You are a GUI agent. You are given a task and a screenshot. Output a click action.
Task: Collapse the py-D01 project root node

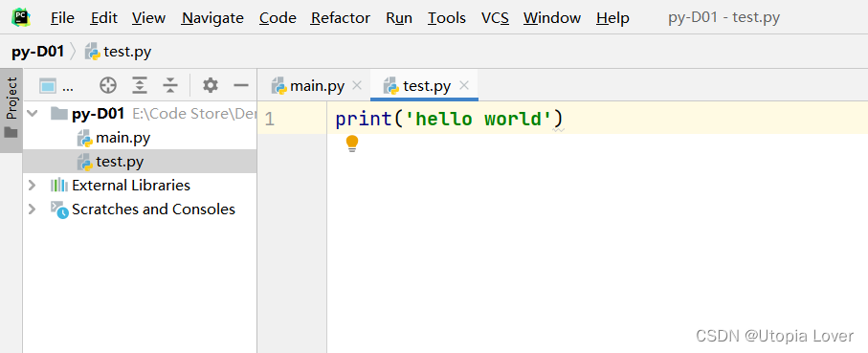click(33, 114)
